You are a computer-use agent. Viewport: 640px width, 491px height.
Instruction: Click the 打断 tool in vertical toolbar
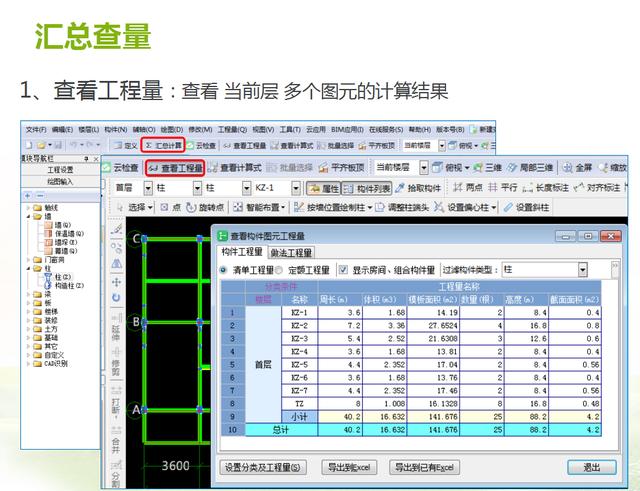(x=116, y=401)
